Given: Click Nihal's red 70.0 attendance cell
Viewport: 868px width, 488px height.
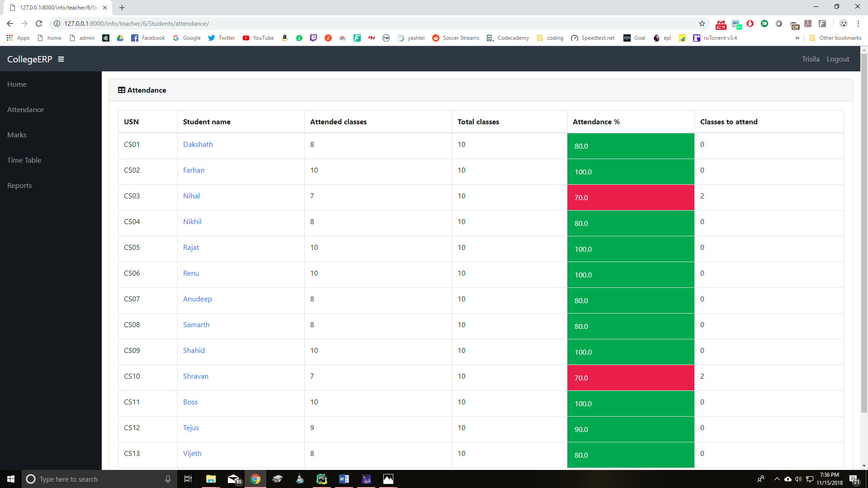Looking at the screenshot, I should [630, 197].
